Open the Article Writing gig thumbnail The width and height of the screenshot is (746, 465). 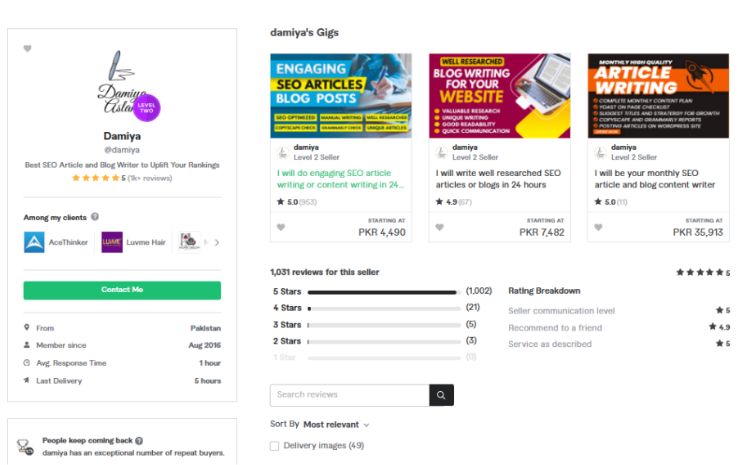(x=657, y=94)
